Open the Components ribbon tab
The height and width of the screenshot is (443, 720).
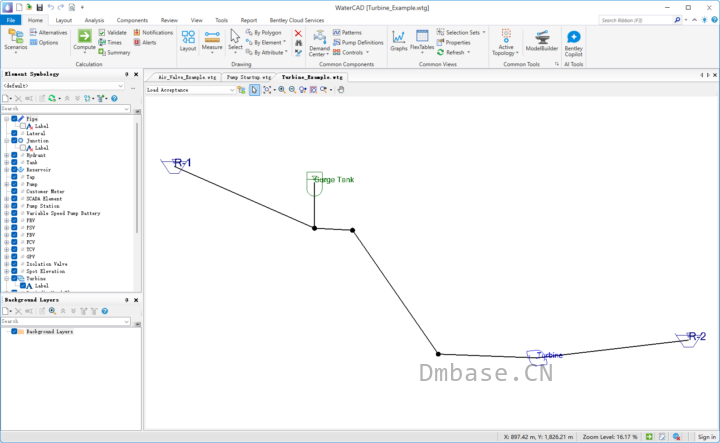132,20
